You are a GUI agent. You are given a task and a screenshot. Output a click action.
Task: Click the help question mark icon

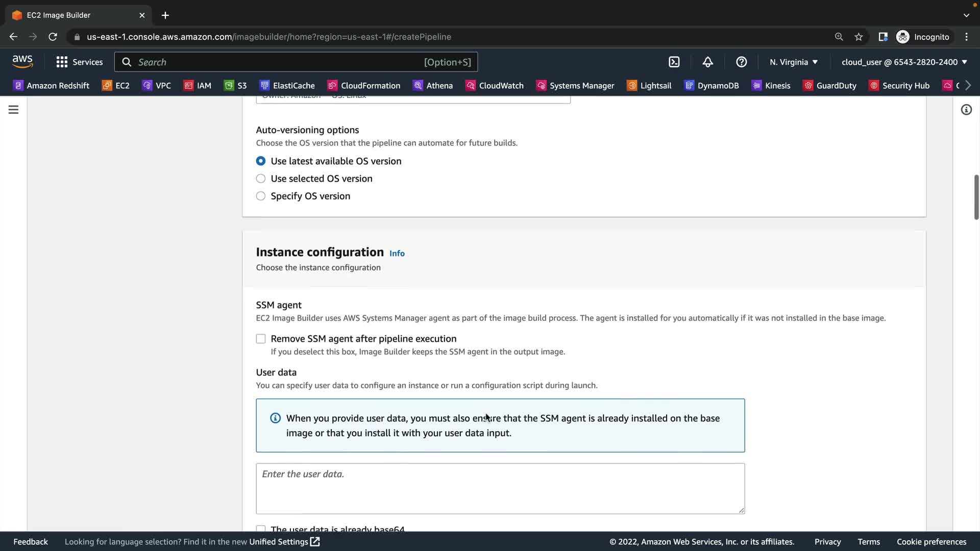tap(741, 62)
